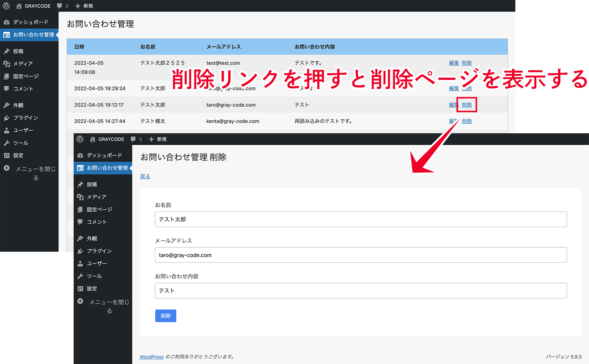Collapse menu arrow icon in back sidebar
Image resolution: width=589 pixels, height=364 pixels.
point(7,168)
